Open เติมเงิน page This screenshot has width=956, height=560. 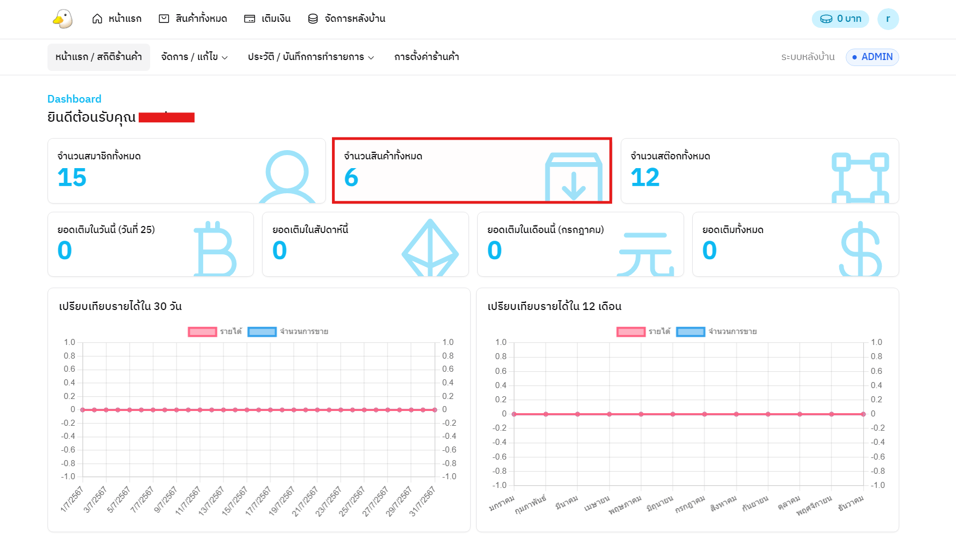(x=268, y=19)
